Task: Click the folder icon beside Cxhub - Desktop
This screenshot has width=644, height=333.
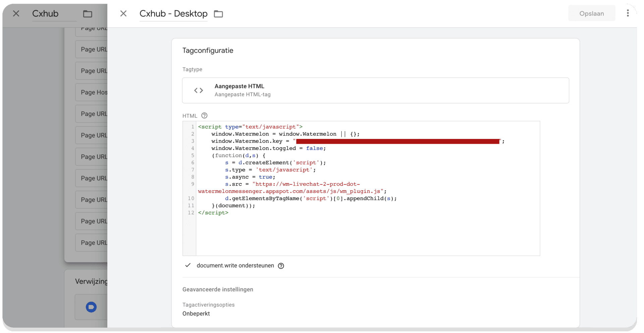Action: [x=218, y=14]
